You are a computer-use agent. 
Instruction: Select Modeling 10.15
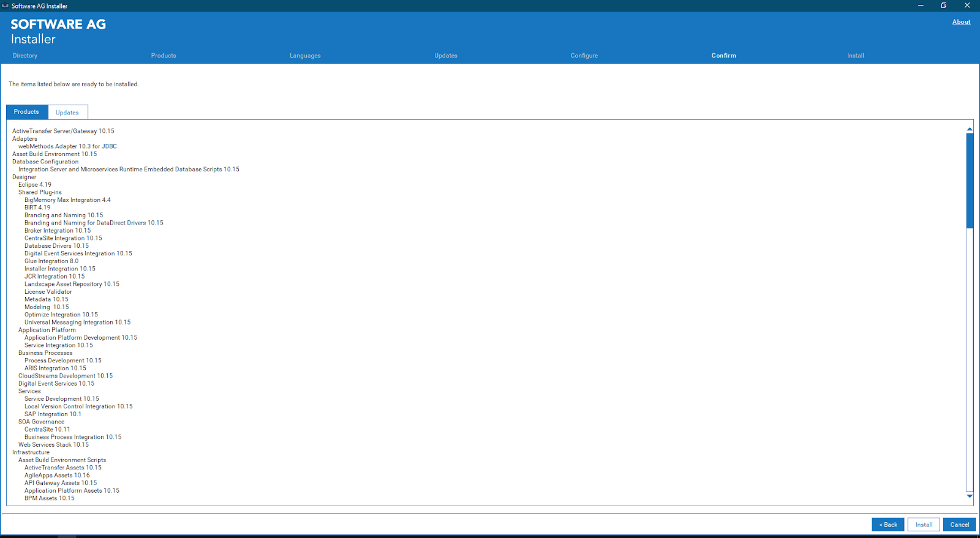[47, 307]
